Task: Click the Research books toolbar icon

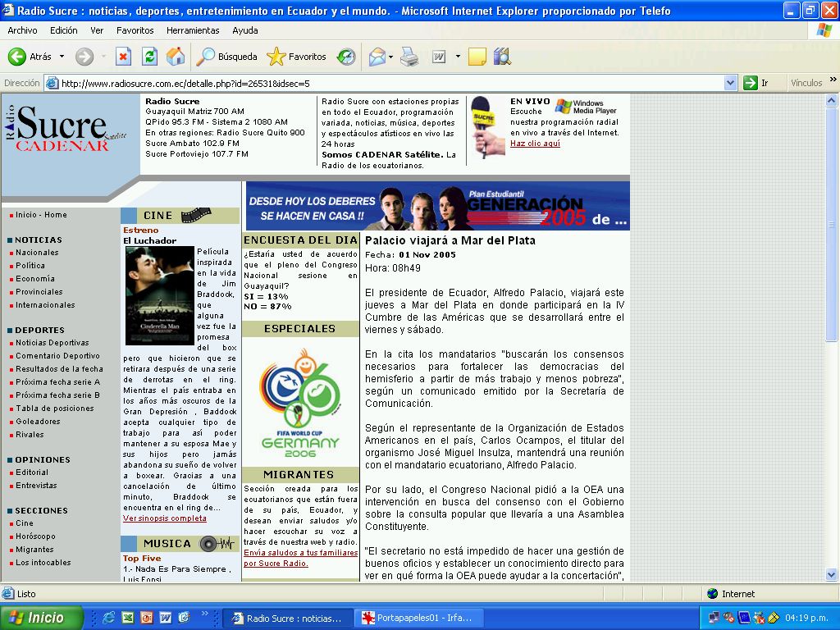Action: 502,57
